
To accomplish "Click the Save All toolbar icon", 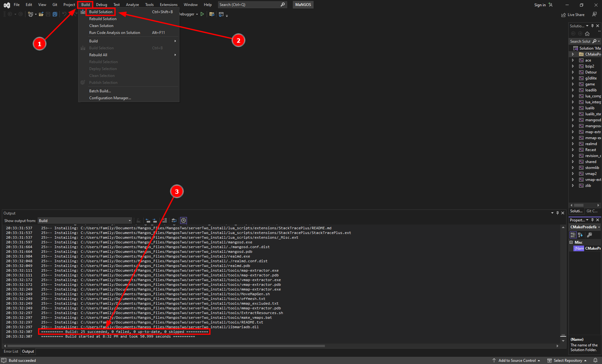I will tap(55, 14).
